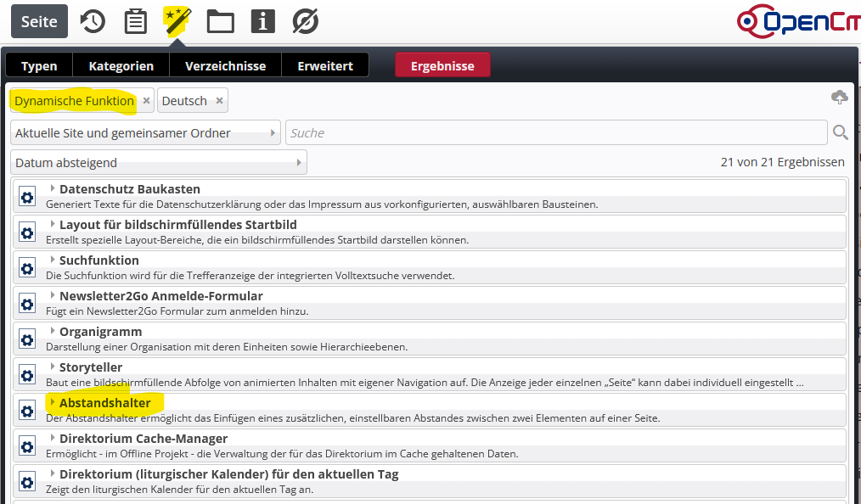
Task: Expand the Storyteller entry
Action: (x=52, y=367)
